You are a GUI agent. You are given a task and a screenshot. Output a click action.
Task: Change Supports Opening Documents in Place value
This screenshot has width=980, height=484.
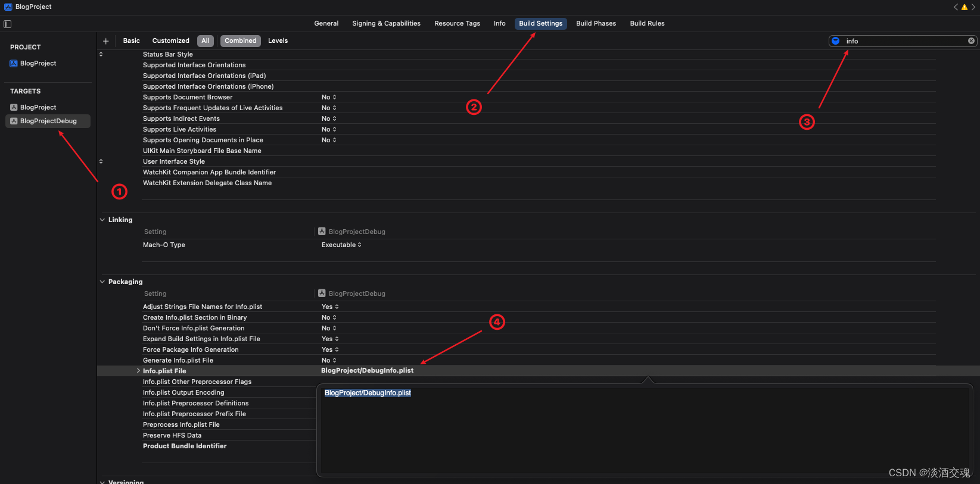329,140
